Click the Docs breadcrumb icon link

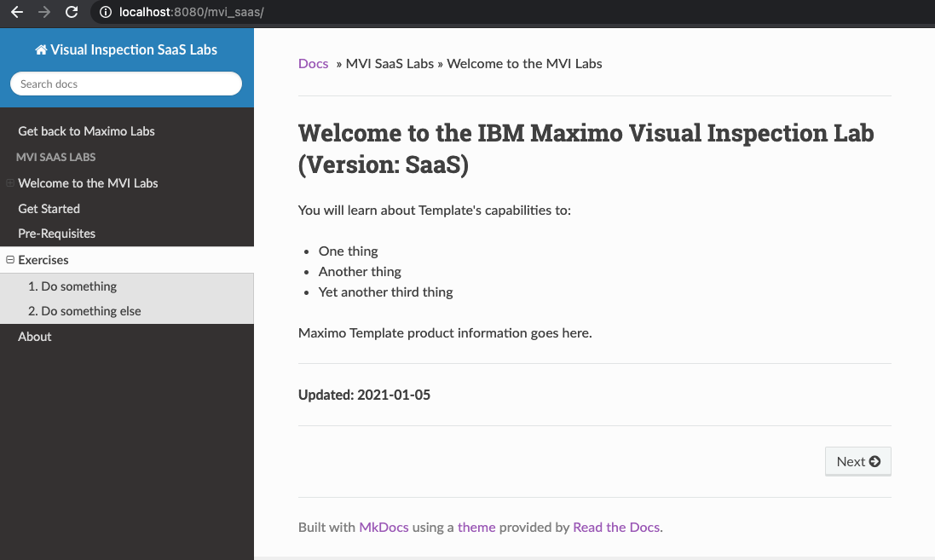pyautogui.click(x=313, y=63)
